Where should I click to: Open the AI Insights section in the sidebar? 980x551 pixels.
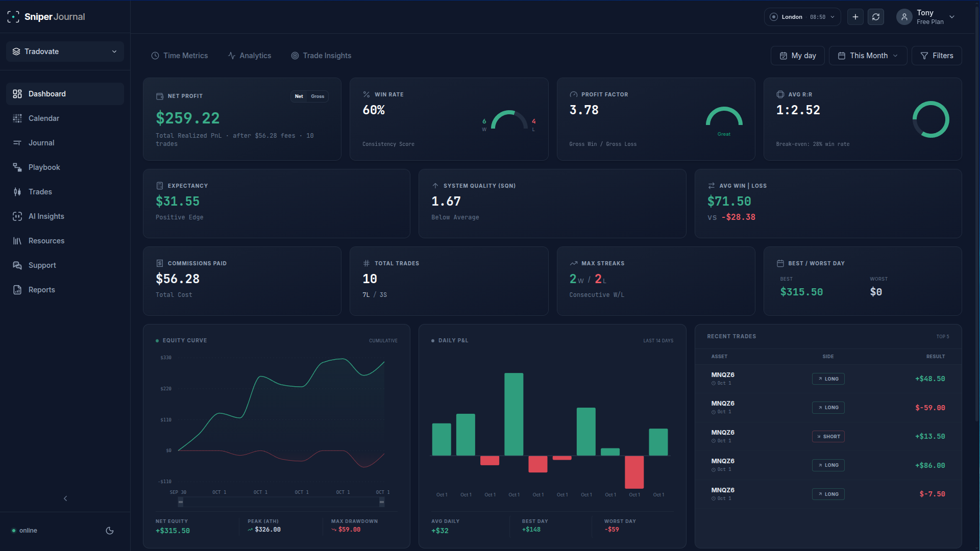click(x=65, y=216)
